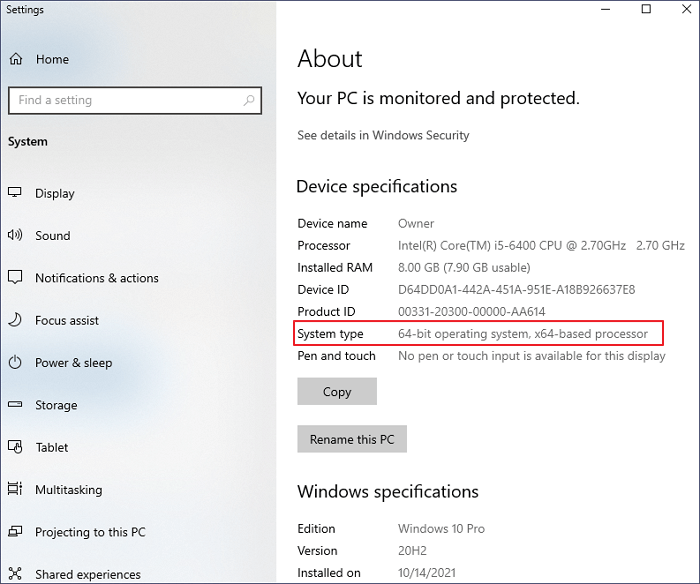Maximize the Settings window

pos(646,10)
